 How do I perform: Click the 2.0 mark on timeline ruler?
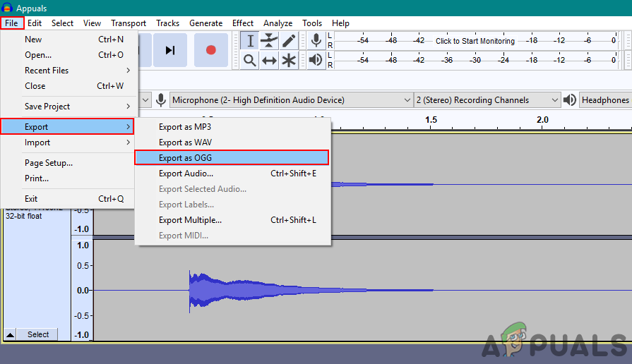tap(542, 120)
